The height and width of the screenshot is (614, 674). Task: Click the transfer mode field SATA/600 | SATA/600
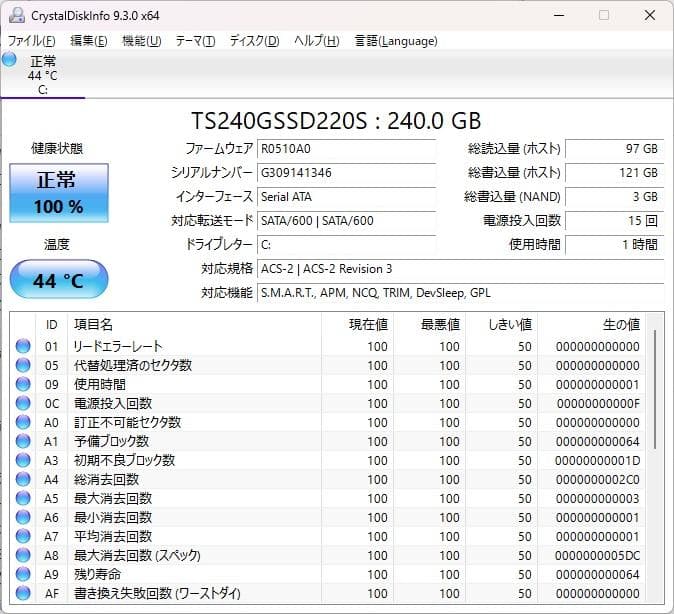(346, 221)
